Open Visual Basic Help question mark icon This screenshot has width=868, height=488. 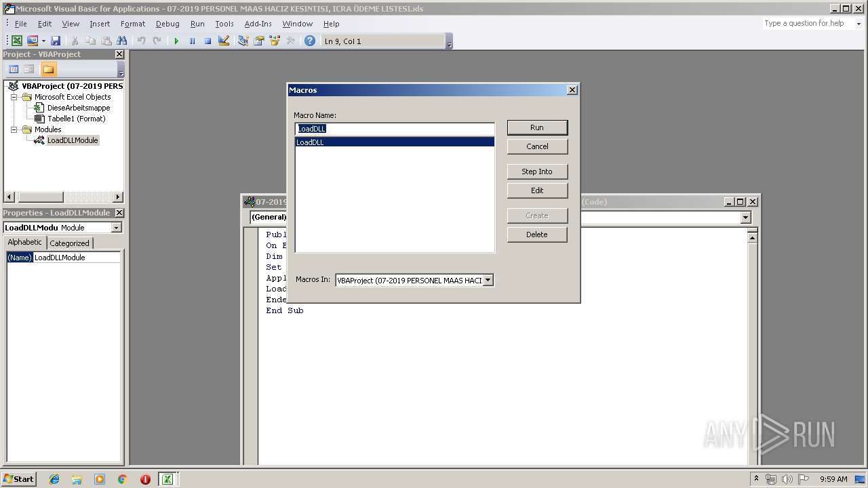pos(310,41)
